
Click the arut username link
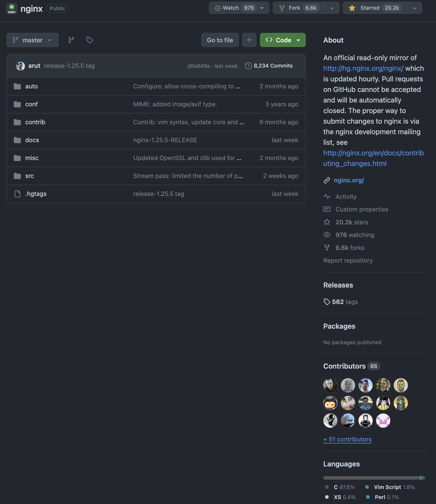click(x=34, y=66)
